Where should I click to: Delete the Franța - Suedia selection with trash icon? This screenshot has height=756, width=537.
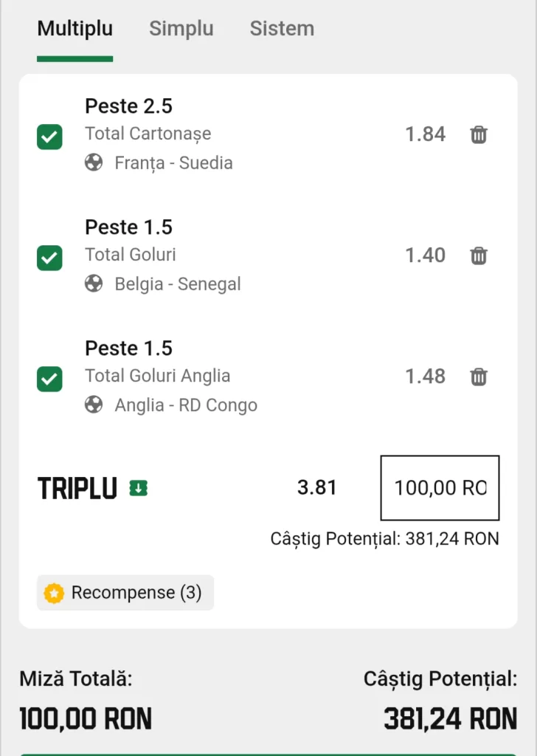pos(479,134)
